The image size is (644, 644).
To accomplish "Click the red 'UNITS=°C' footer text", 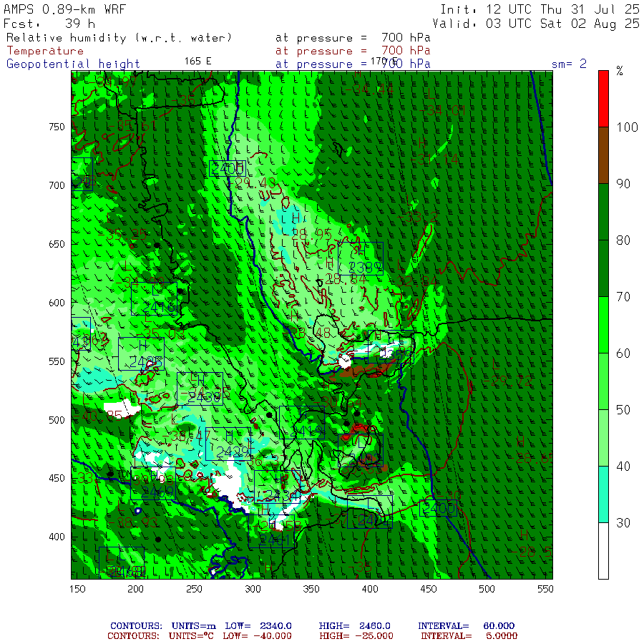I will pos(191,636).
